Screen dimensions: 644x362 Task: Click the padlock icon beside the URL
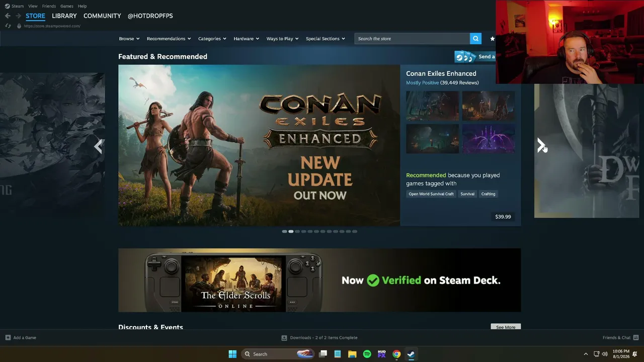[19, 26]
